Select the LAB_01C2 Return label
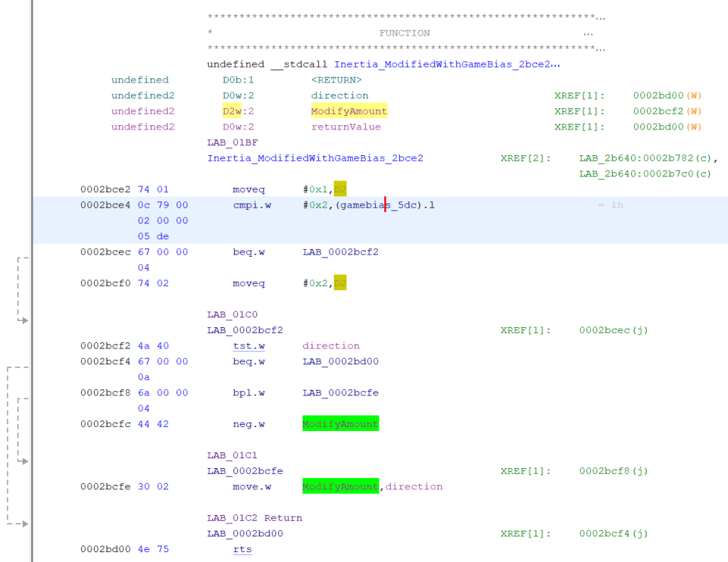This screenshot has height=562, width=728. 254,518
